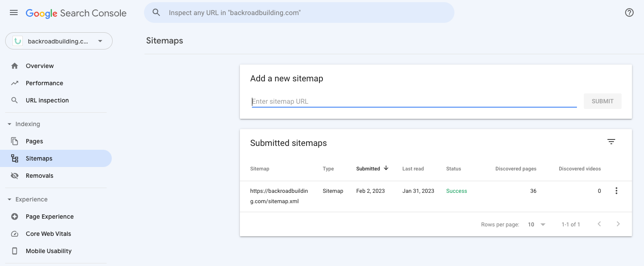Viewport: 644px width, 266px height.
Task: Focus the Enter sitemap URL field
Action: (414, 102)
